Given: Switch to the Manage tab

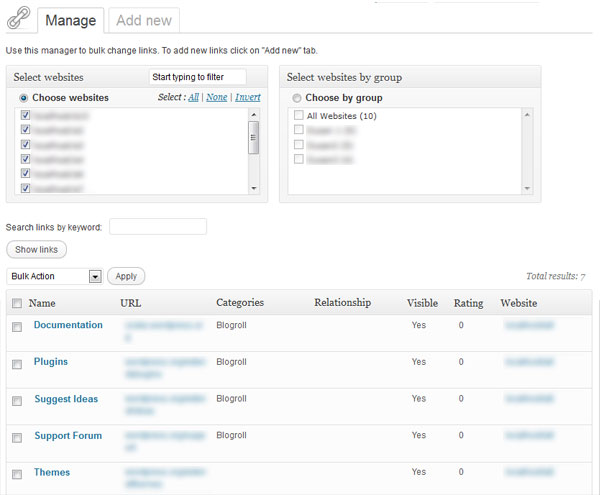Looking at the screenshot, I should tap(70, 20).
